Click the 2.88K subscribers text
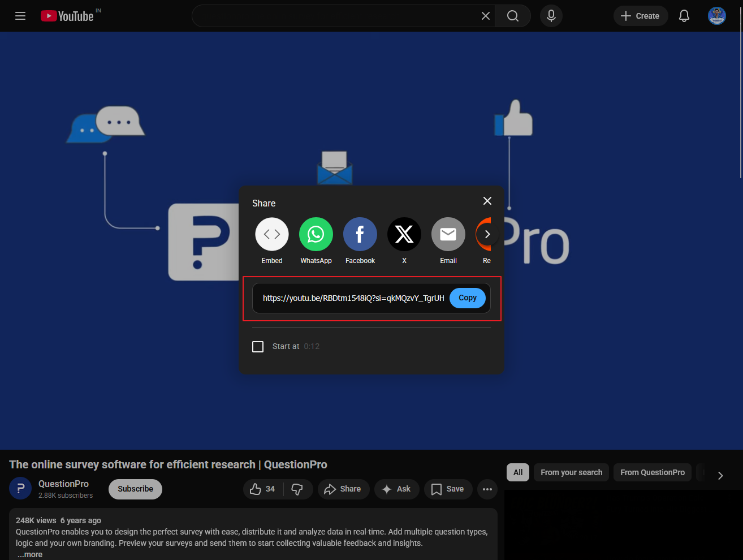743x560 pixels. click(x=66, y=496)
